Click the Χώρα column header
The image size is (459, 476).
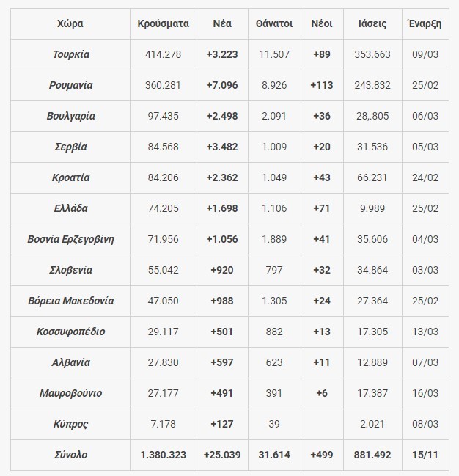click(x=70, y=23)
